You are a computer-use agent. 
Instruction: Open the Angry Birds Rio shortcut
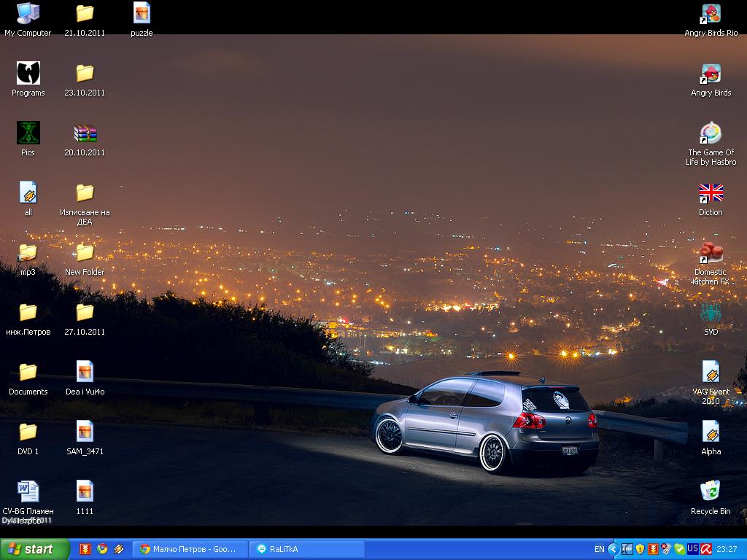pyautogui.click(x=711, y=14)
